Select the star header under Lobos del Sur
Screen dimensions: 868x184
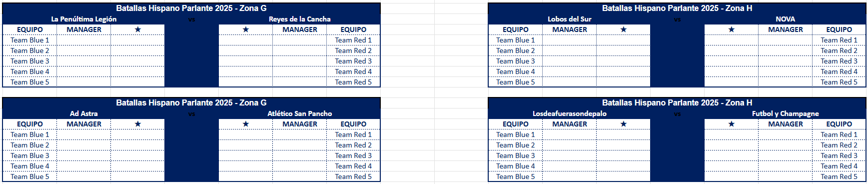[x=623, y=29]
